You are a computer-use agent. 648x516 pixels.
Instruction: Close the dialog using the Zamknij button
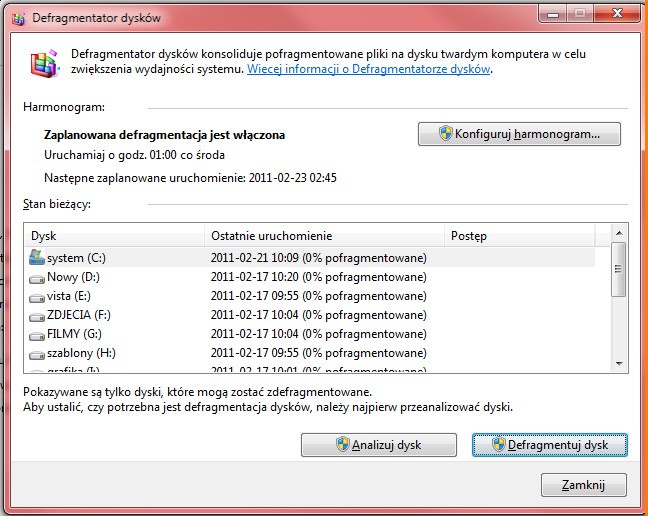click(583, 485)
